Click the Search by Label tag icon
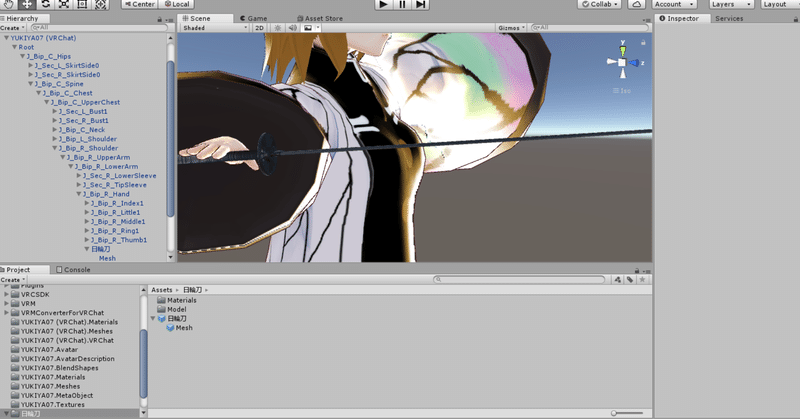 [630, 280]
